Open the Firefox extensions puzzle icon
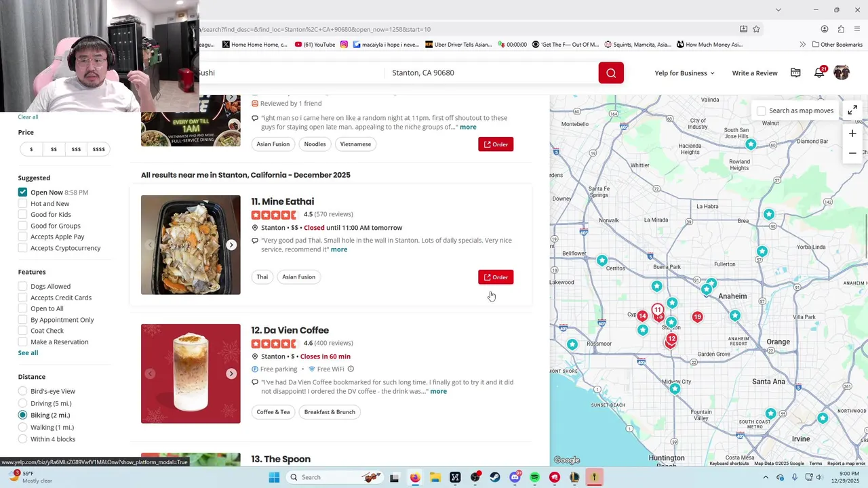868x488 pixels. [841, 29]
